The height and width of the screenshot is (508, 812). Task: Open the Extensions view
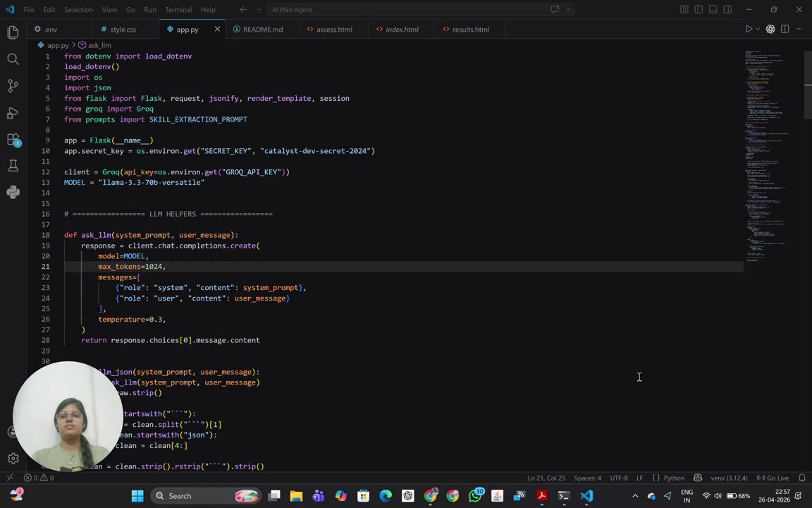[x=13, y=139]
